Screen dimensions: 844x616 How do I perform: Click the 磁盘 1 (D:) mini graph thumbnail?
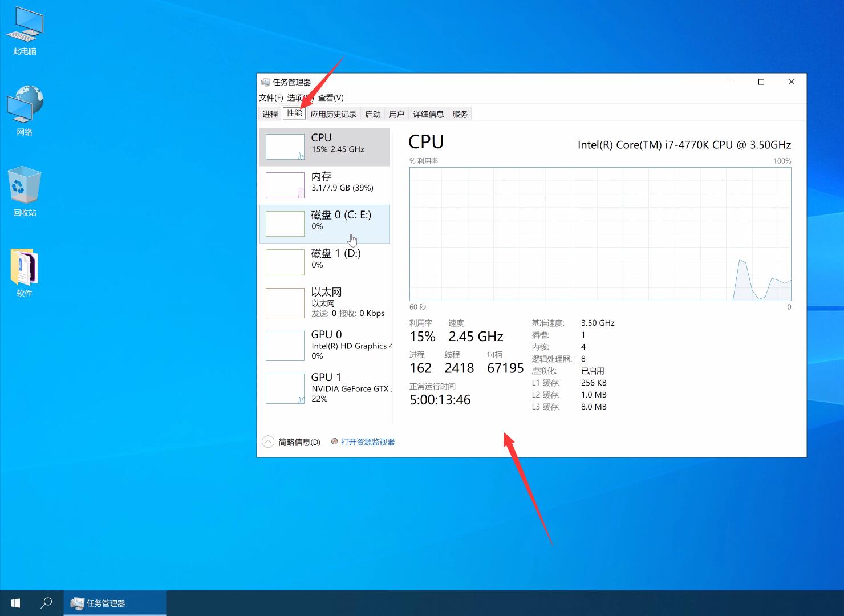(285, 262)
